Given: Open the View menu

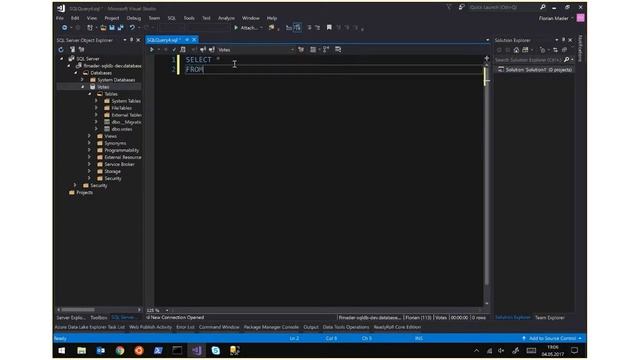Looking at the screenshot, I should [x=92, y=18].
